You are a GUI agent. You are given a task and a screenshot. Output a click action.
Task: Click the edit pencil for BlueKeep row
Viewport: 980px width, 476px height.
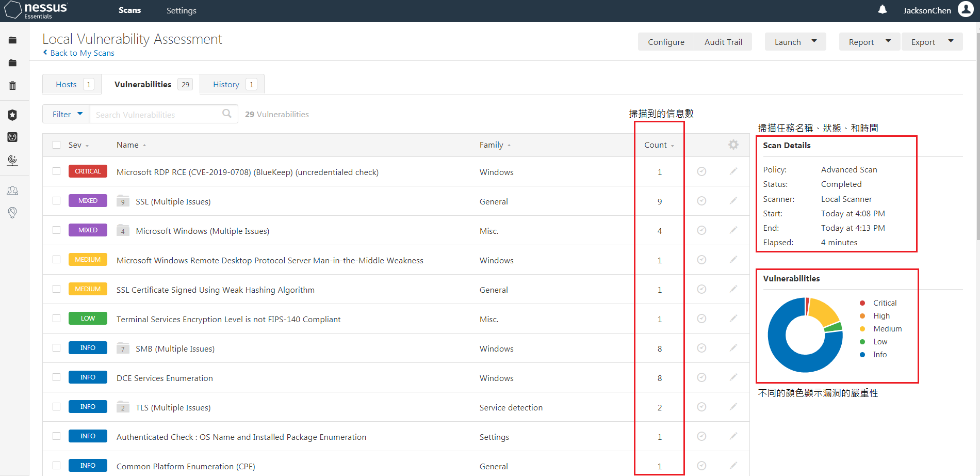pos(733,171)
